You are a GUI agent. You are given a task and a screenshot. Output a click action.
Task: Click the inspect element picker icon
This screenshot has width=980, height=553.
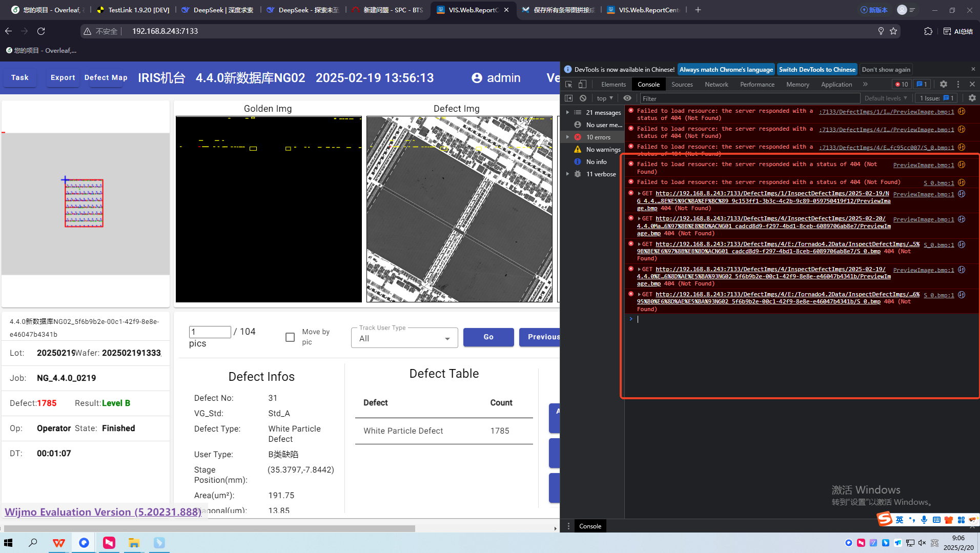tap(568, 84)
